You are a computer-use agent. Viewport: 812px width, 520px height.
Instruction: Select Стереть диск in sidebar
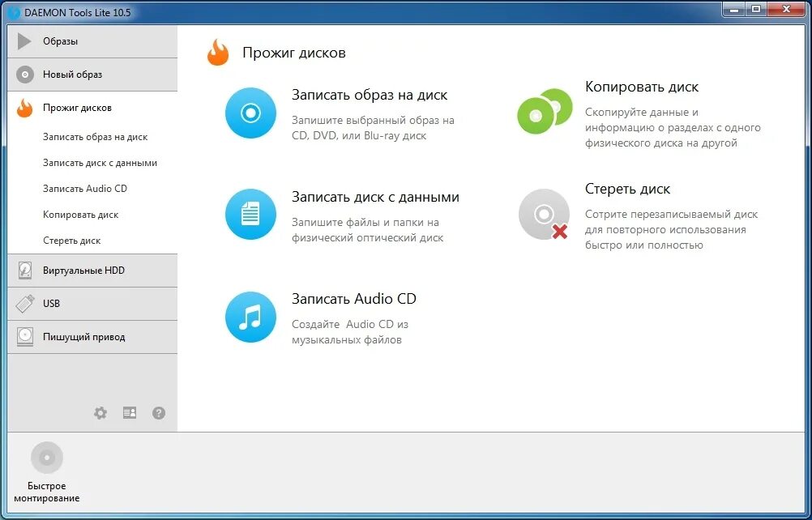72,241
